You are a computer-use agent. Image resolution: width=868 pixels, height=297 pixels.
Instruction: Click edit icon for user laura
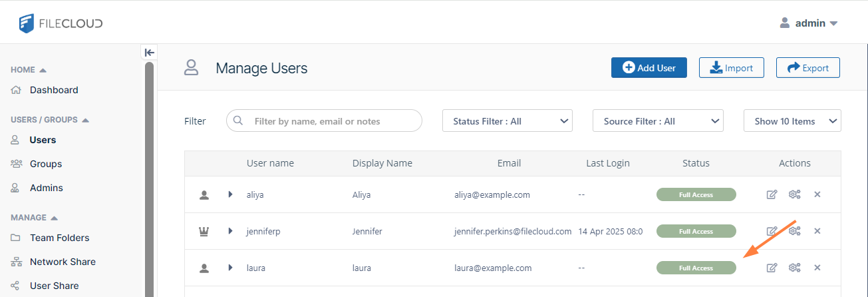click(x=772, y=268)
